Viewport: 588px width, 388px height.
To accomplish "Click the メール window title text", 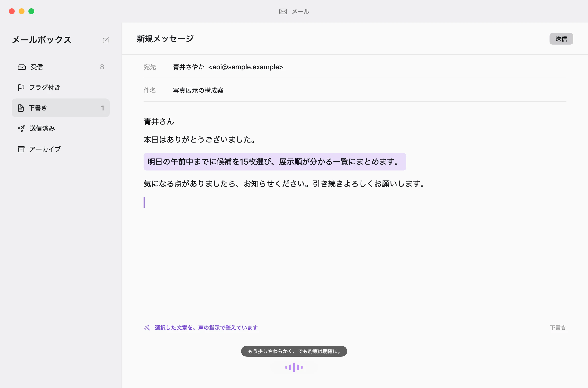I will click(x=300, y=11).
